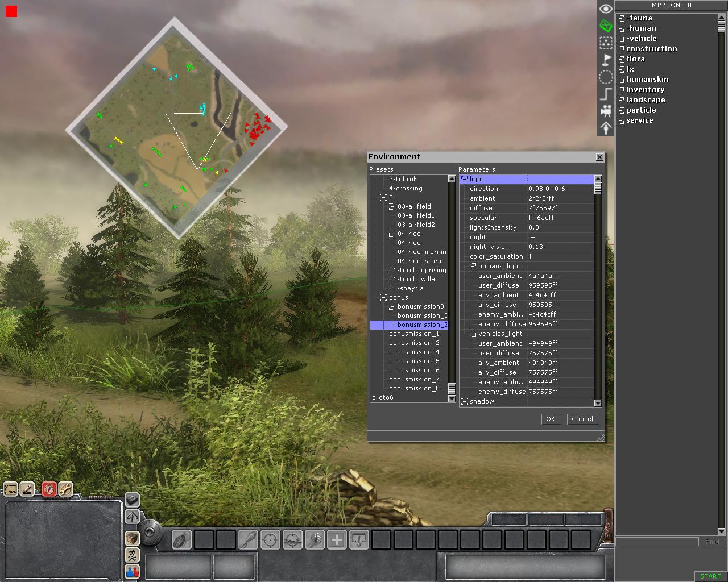Click the crosshair with dash fire-mode icon
Viewport: 728px width, 582px height.
coord(292,539)
